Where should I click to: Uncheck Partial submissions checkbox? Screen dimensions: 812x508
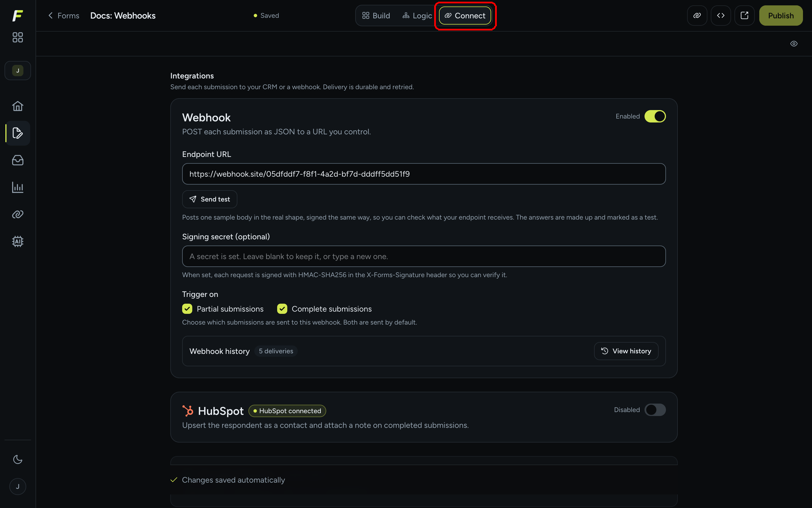(x=187, y=309)
